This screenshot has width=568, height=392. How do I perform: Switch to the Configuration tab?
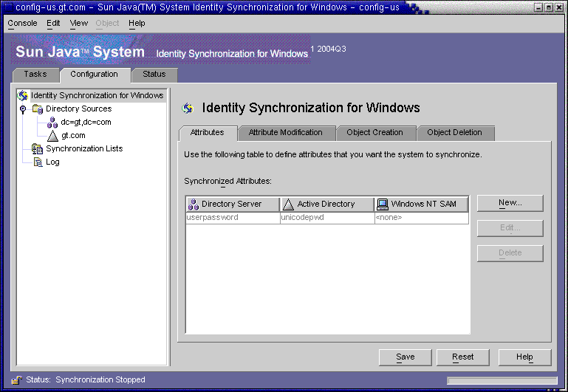pyautogui.click(x=95, y=75)
